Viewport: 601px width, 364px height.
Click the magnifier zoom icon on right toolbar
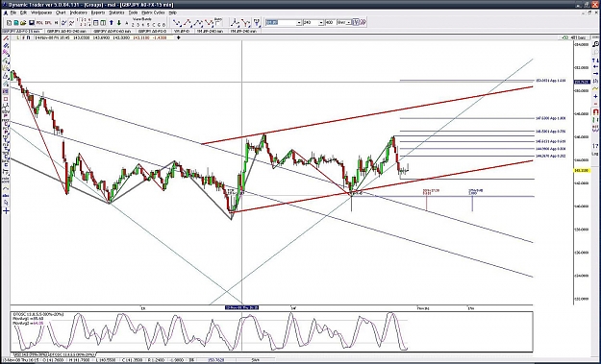click(595, 44)
